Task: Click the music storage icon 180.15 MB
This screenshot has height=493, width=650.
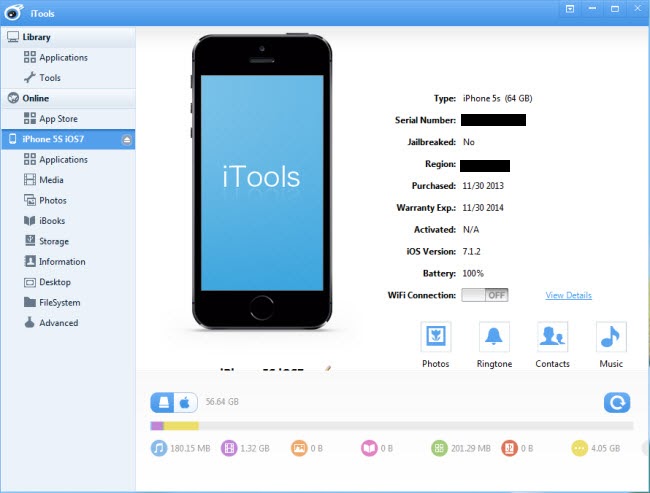Action: [158, 448]
